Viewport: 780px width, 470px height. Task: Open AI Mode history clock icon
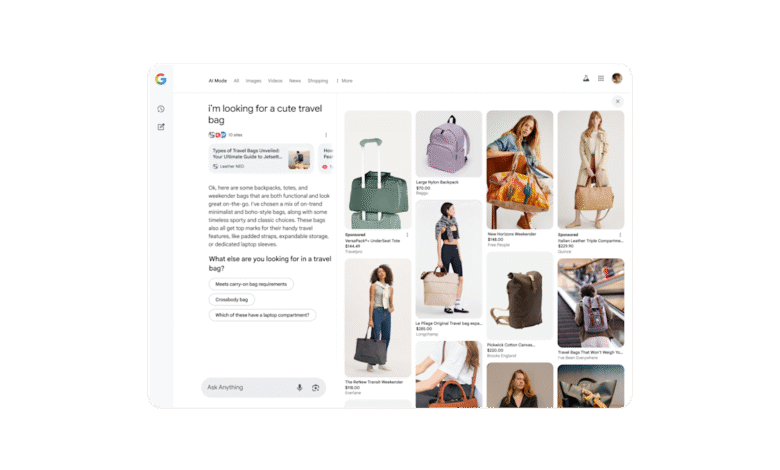click(x=161, y=109)
